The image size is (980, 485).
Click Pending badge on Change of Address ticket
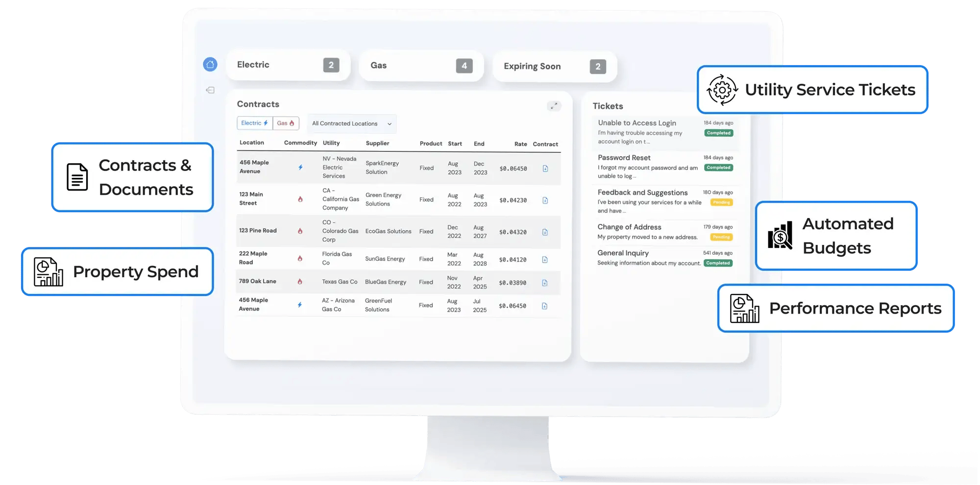[721, 237]
